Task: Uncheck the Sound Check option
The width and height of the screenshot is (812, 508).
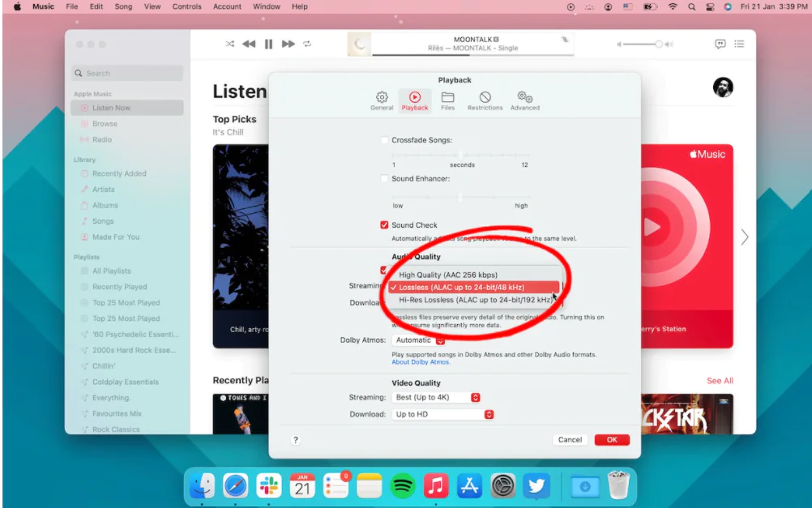Action: pos(384,224)
